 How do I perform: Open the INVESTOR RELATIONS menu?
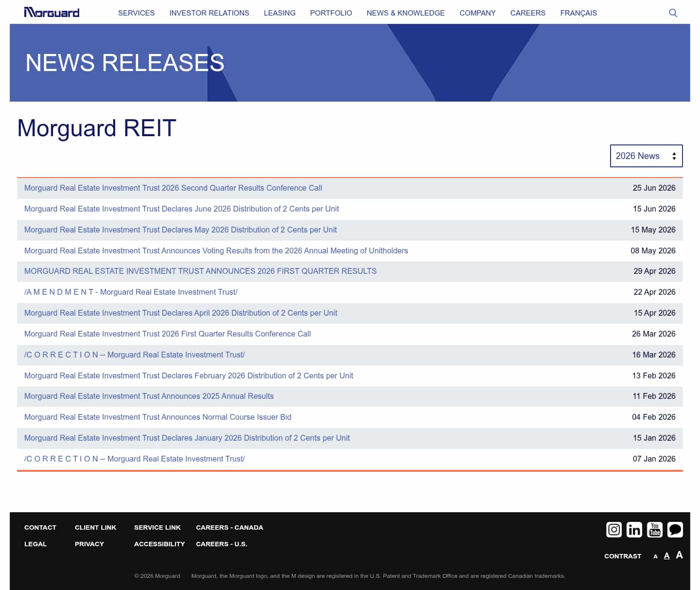coord(209,13)
